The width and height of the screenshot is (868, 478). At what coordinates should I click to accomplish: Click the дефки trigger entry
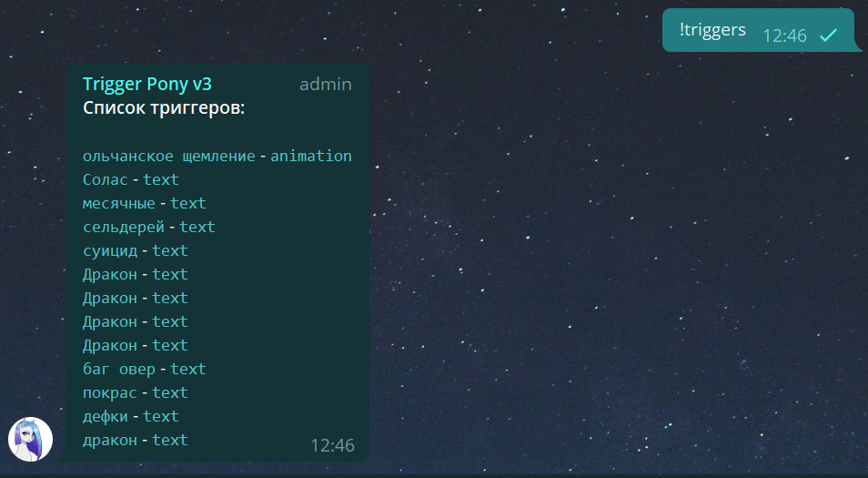click(106, 416)
